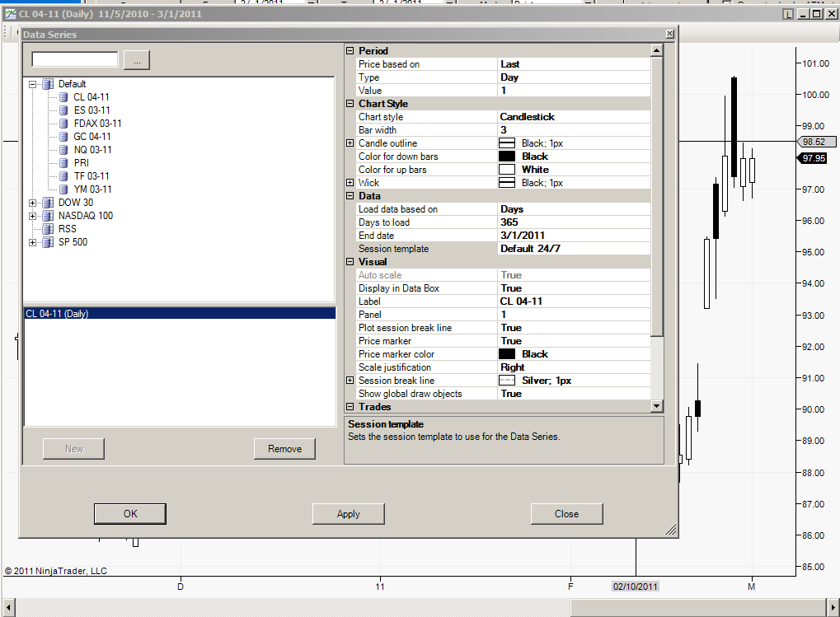Click property grid scroll down arrow
This screenshot has width=840, height=617.
tap(657, 406)
